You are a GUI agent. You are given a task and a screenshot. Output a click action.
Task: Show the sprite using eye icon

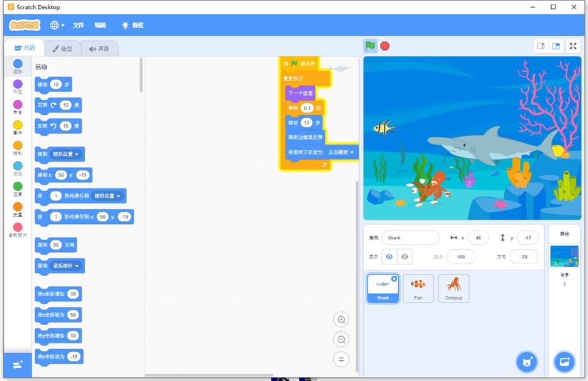389,257
